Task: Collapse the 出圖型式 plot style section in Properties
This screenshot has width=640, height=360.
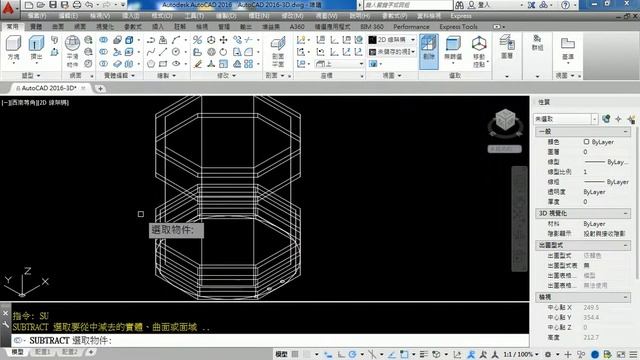Action: click(625, 245)
